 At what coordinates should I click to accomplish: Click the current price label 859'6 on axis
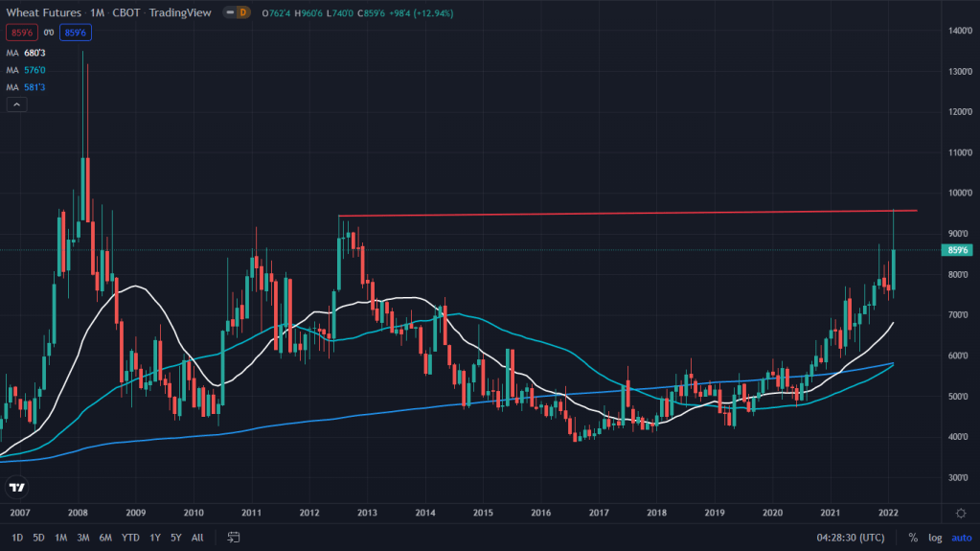[958, 250]
